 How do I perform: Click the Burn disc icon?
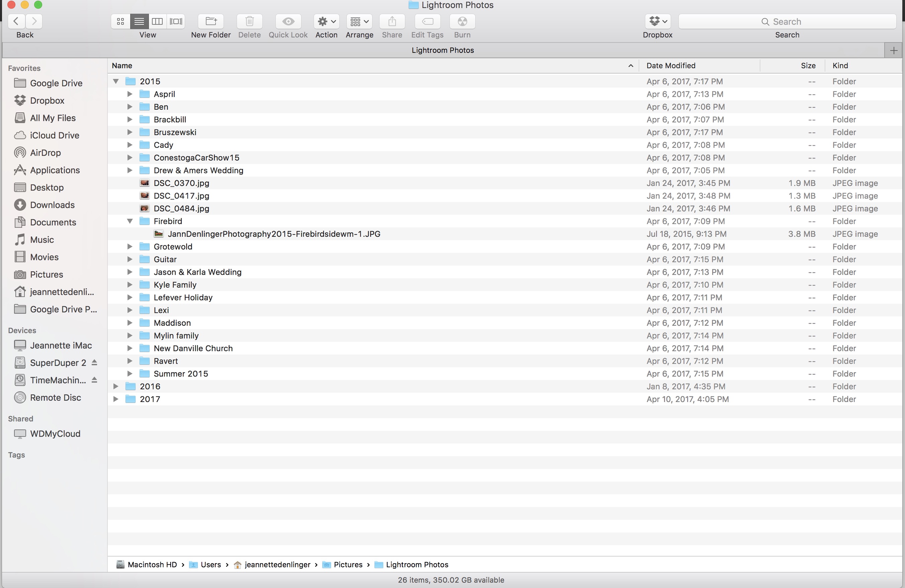click(462, 22)
